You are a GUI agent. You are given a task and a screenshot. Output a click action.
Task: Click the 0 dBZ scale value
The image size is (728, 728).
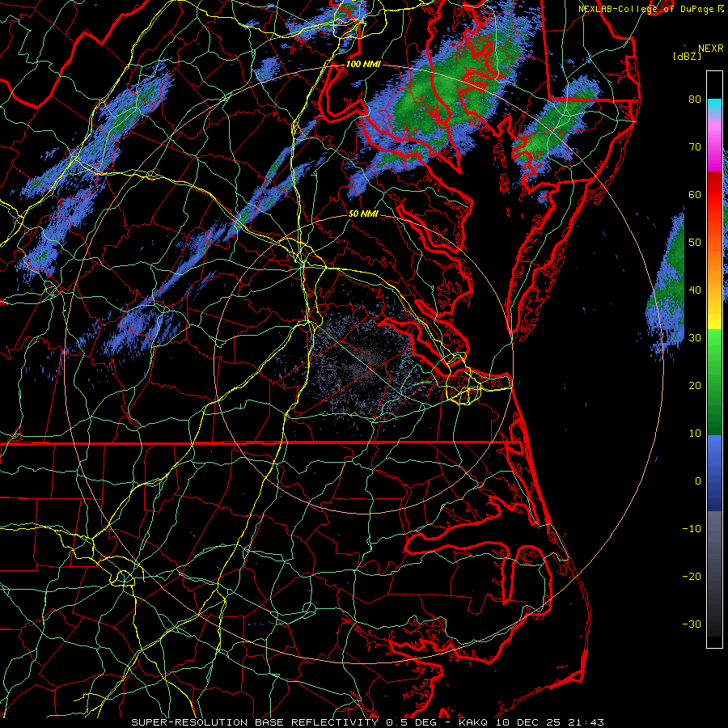click(697, 481)
